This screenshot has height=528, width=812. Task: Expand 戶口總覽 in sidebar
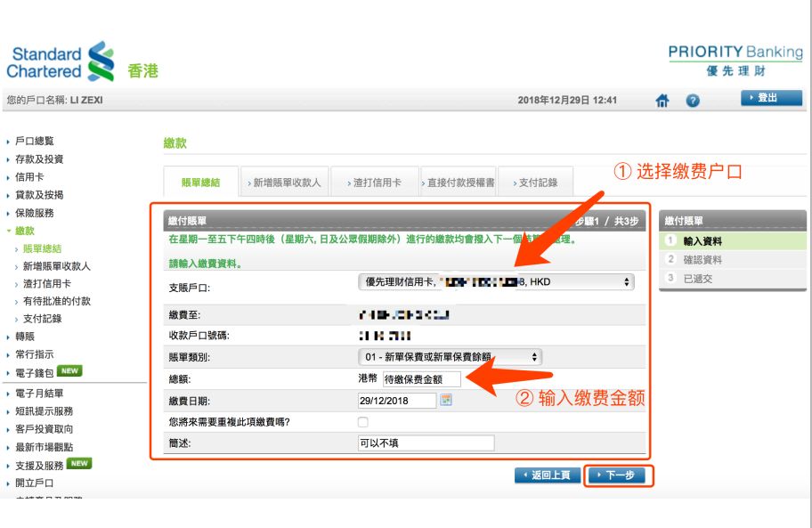34,141
